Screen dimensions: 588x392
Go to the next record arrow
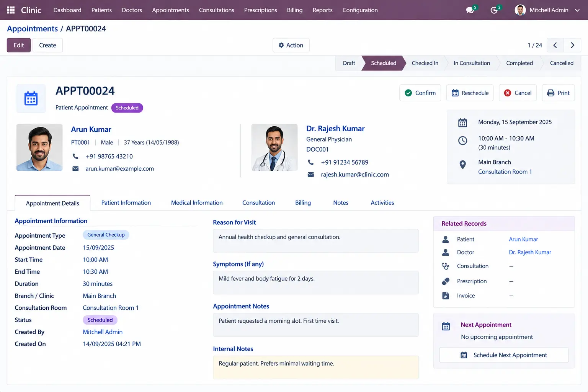572,45
